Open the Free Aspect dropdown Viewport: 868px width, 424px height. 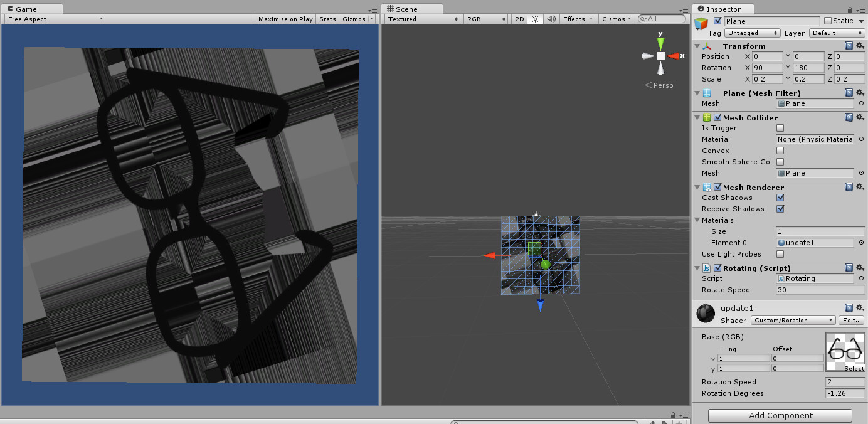click(53, 18)
